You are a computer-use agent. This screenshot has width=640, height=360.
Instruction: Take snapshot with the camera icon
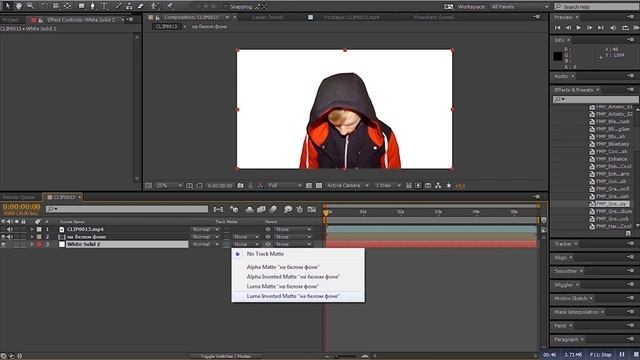tap(240, 186)
